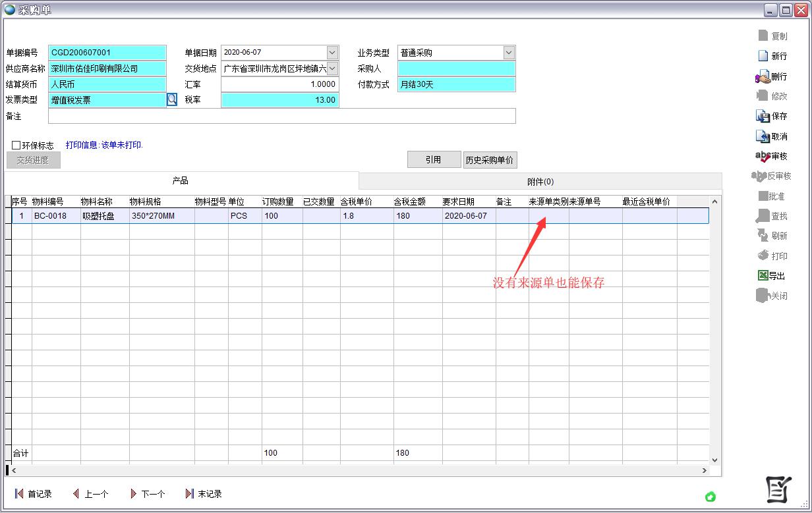The image size is (812, 513).
Task: Select the 产品 tab
Action: pos(181,181)
